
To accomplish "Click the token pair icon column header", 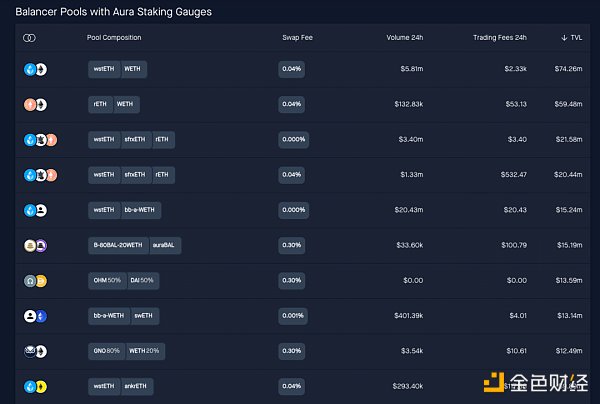I will [30, 38].
